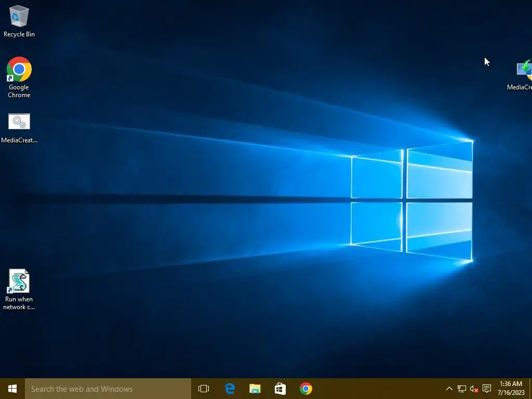The height and width of the screenshot is (399, 532).
Task: Select the Recycle Bin desktop icon
Action: (19, 21)
